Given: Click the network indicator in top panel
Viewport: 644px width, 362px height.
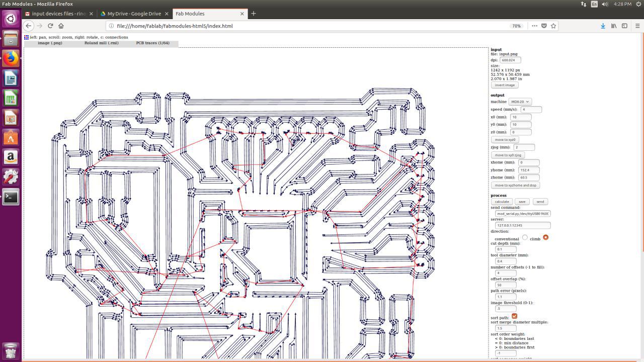Looking at the screenshot, I should [x=583, y=4].
